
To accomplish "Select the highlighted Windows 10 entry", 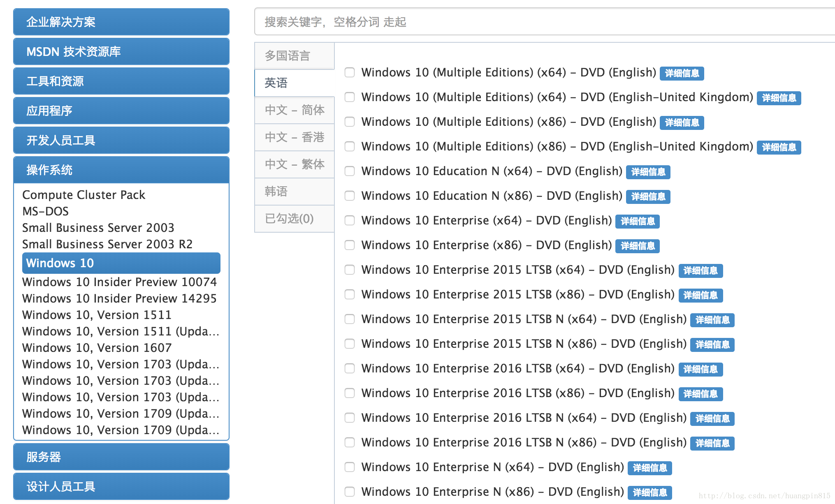I will [121, 263].
